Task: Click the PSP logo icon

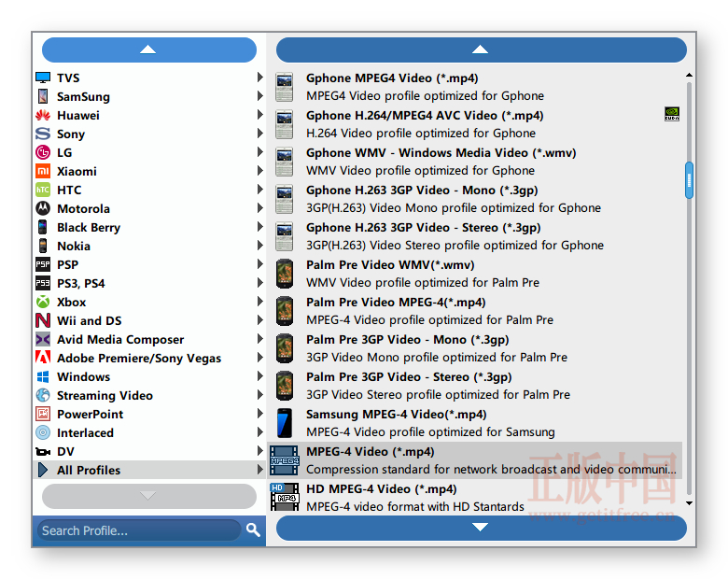Action: pos(43,264)
